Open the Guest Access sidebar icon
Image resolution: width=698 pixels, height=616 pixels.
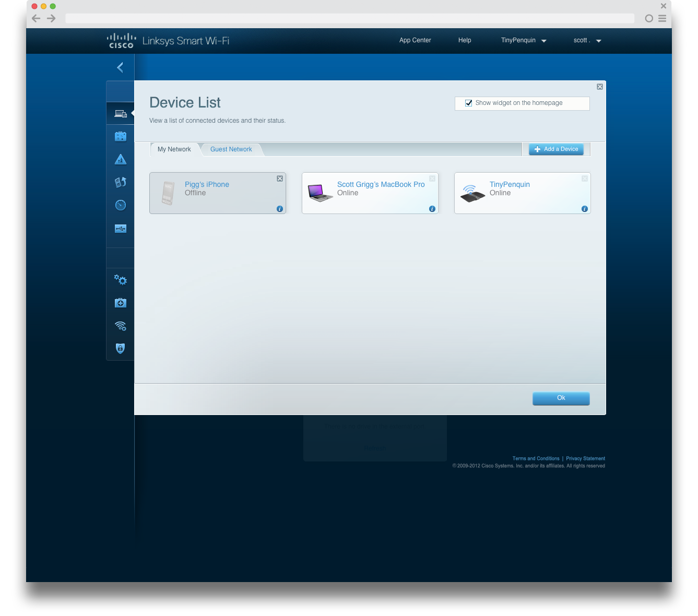click(x=121, y=136)
